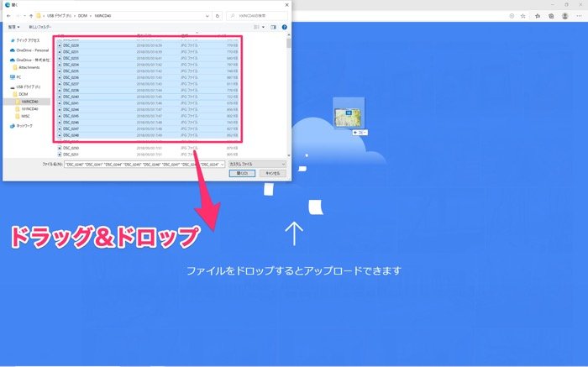Select file DSC_0234 in the list

148,65
